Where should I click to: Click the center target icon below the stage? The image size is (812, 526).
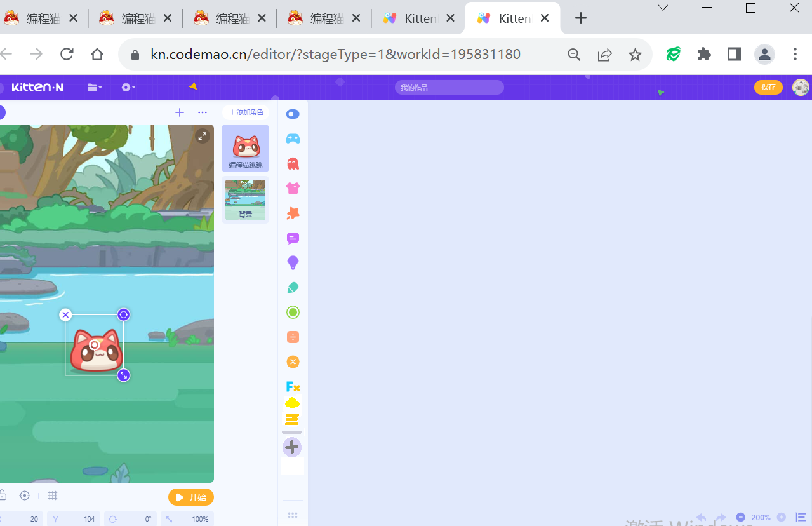click(25, 496)
